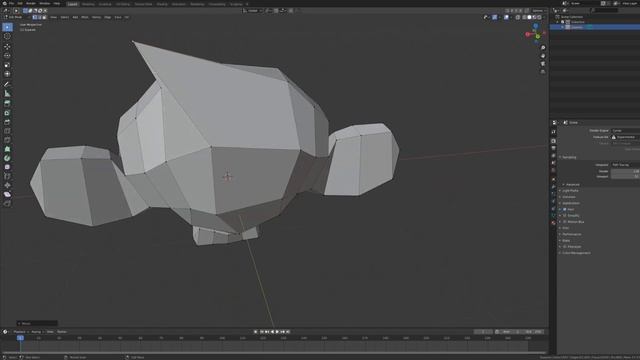
Task: Select the Transform tool
Action: click(7, 74)
